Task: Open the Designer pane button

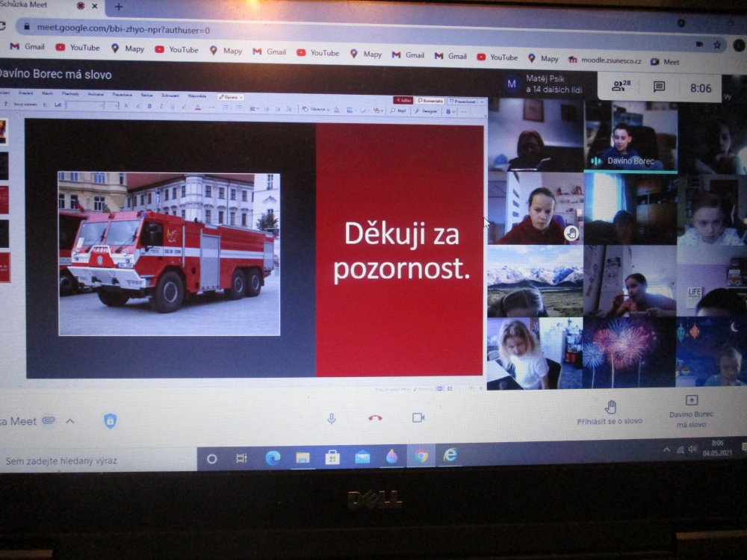Action: [426, 111]
